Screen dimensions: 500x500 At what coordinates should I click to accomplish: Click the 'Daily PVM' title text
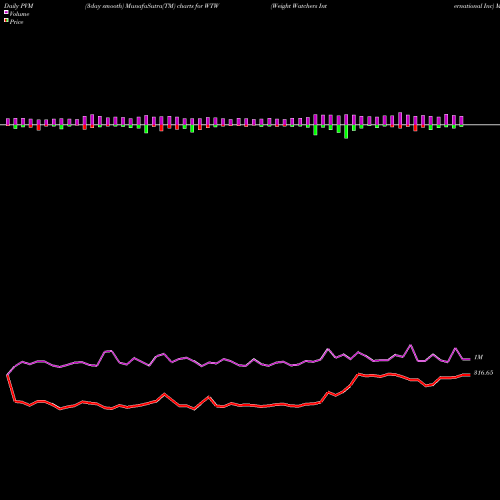(19, 6)
